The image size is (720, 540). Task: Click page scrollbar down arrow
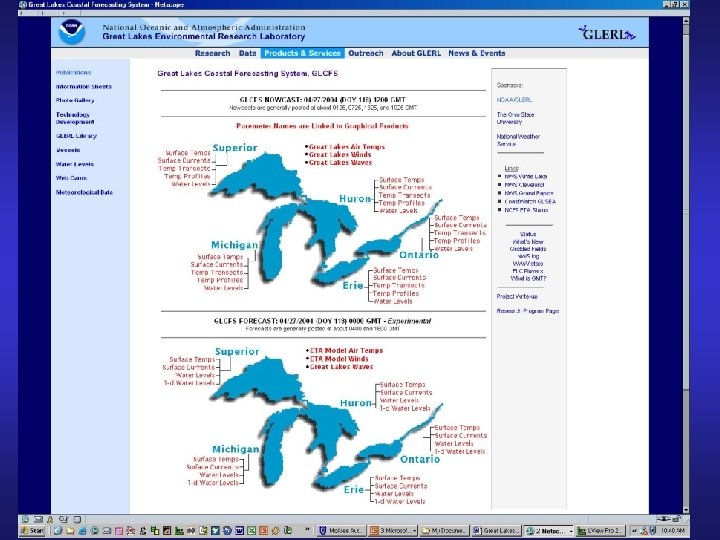[686, 510]
